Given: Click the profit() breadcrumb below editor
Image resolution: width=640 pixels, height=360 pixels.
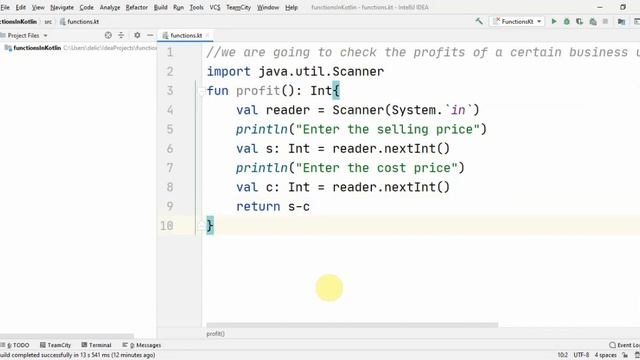Looking at the screenshot, I should pos(216,334).
